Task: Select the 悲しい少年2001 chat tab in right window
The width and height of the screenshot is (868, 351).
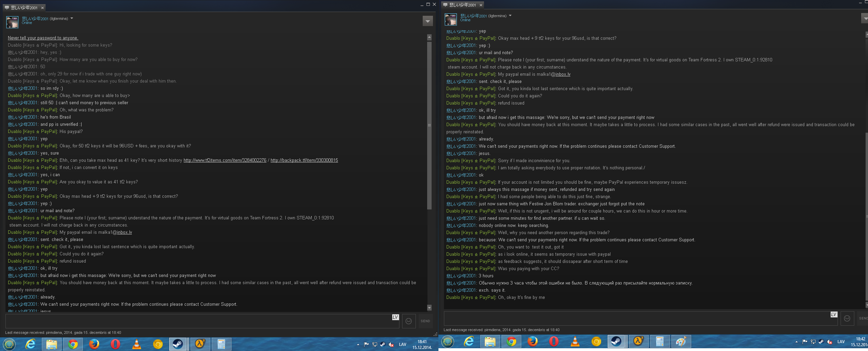Action: (x=462, y=5)
